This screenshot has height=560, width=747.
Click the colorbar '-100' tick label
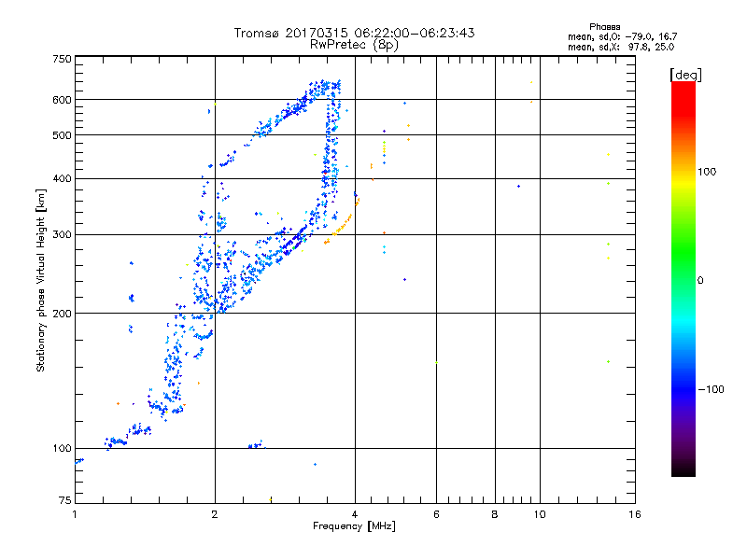(x=711, y=389)
